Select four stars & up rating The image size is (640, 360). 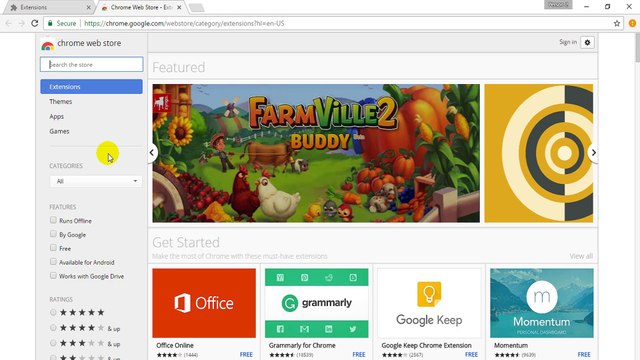[x=53, y=328]
